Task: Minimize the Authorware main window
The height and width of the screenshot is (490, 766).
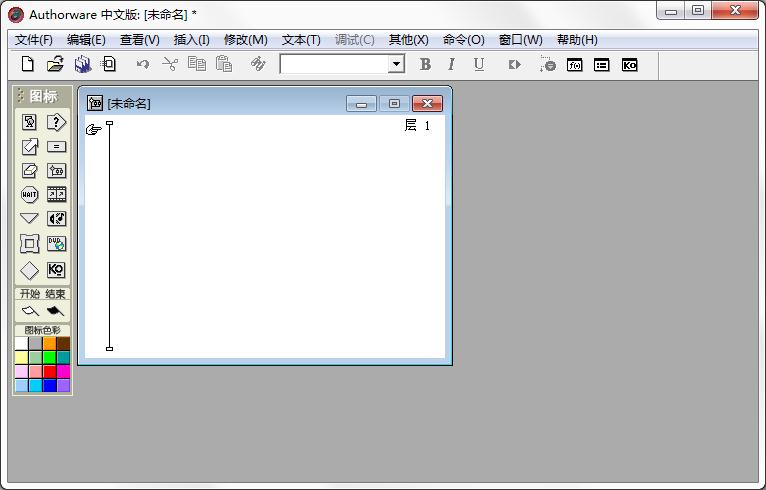Action: (670, 11)
